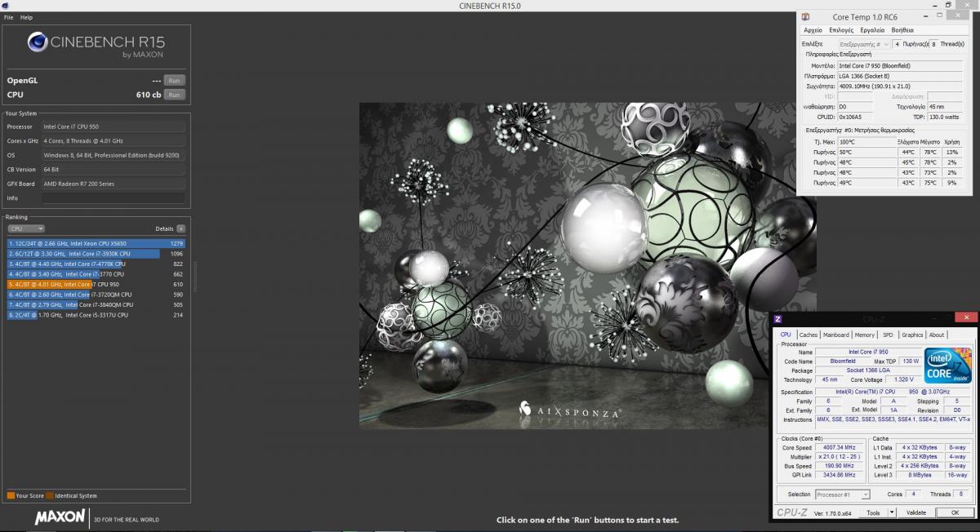Run the OpenGL benchmark test

(x=174, y=81)
